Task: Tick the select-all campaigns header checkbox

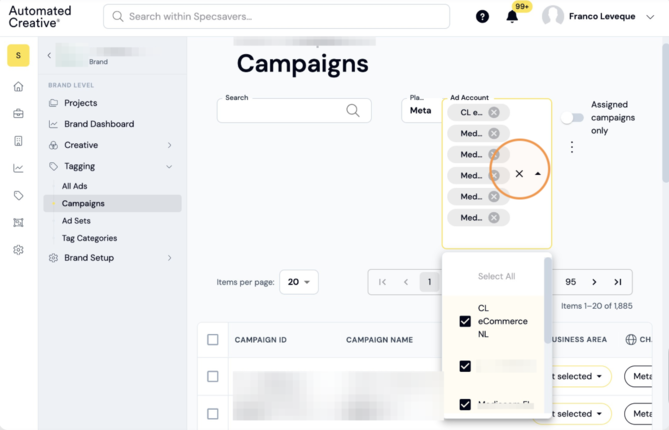Action: coord(212,340)
